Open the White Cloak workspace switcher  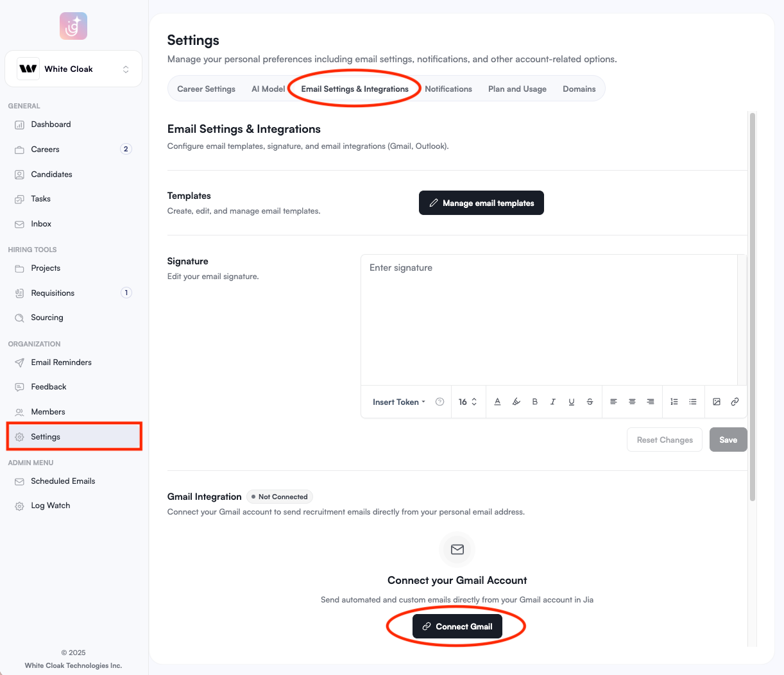(x=73, y=68)
